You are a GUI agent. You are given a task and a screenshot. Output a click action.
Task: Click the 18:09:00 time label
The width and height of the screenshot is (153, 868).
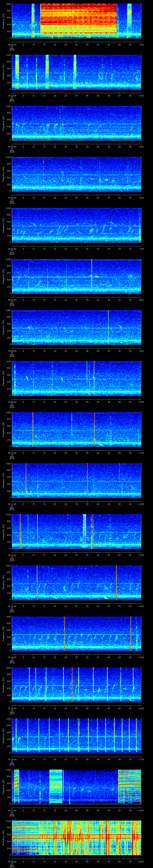12,402
